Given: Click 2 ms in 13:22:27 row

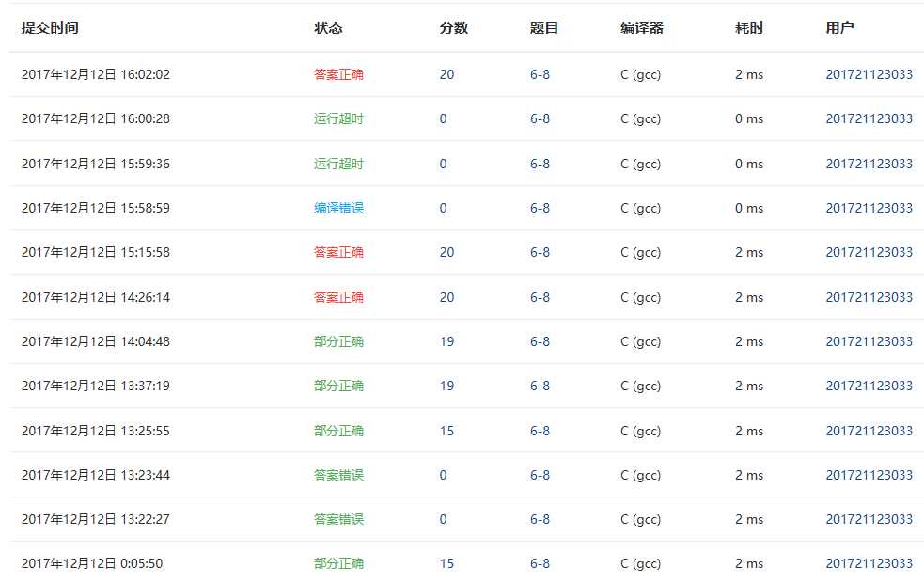Looking at the screenshot, I should (749, 519).
